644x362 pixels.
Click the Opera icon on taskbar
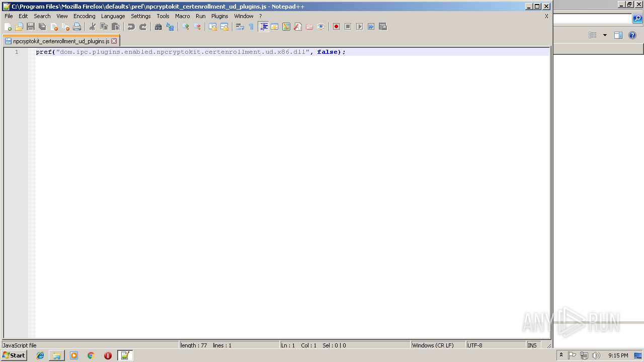(108, 355)
